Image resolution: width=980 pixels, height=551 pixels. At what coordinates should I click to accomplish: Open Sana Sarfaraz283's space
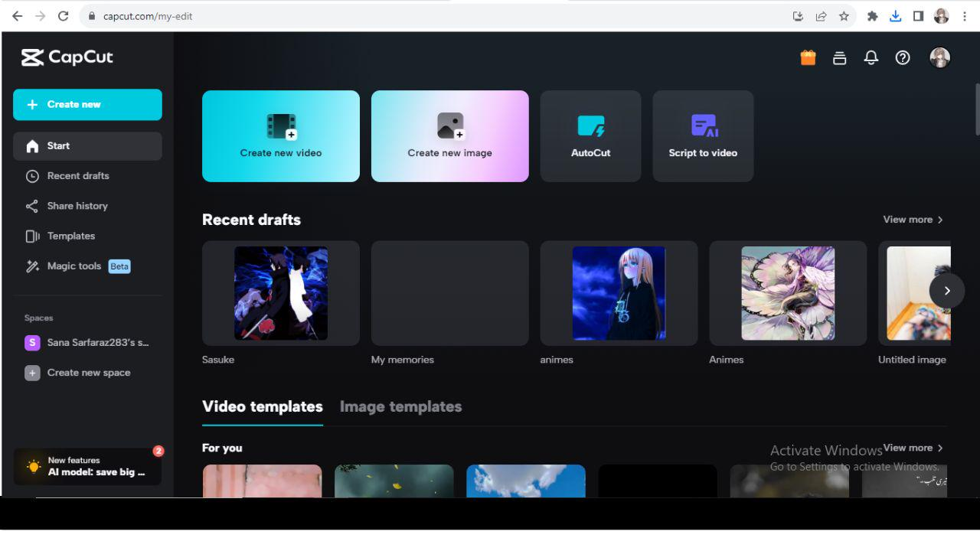[87, 343]
